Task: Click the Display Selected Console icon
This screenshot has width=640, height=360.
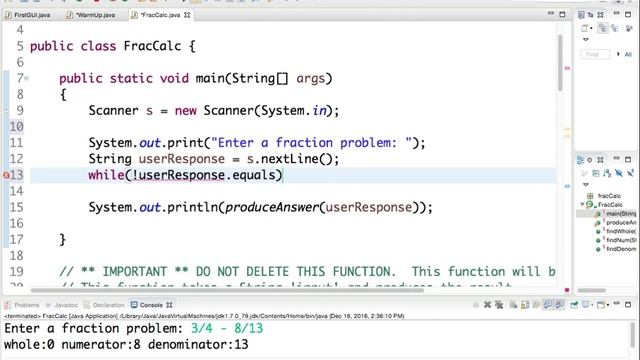Action: pyautogui.click(x=586, y=304)
